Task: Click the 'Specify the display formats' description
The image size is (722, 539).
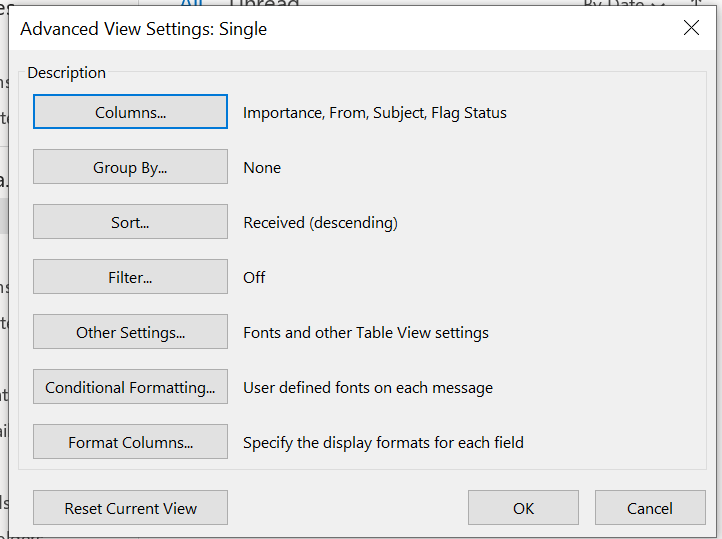Action: (383, 443)
